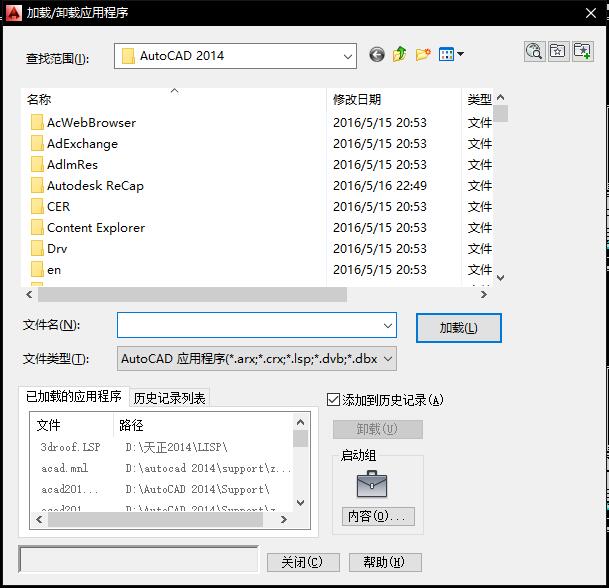Click the date 2016/5/16 22:49
The width and height of the screenshot is (609, 588).
click(x=380, y=185)
